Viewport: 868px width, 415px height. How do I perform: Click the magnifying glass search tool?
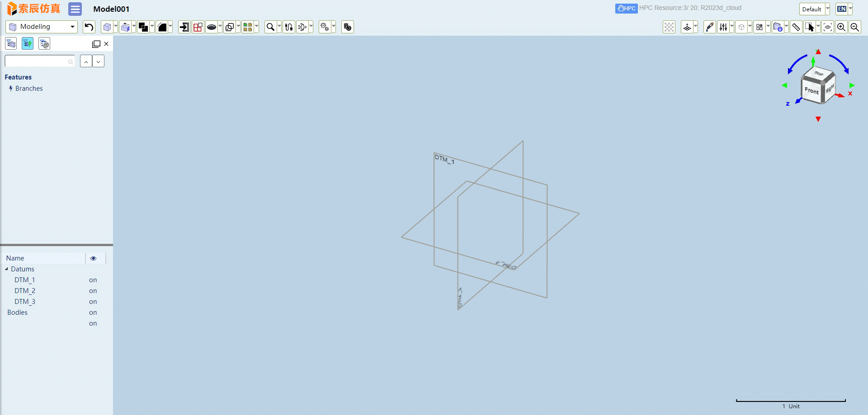pyautogui.click(x=270, y=27)
